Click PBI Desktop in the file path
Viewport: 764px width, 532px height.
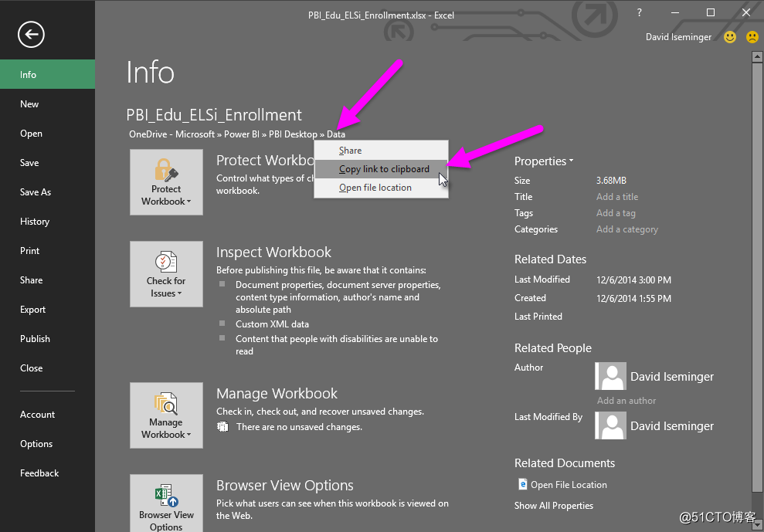[x=293, y=134]
